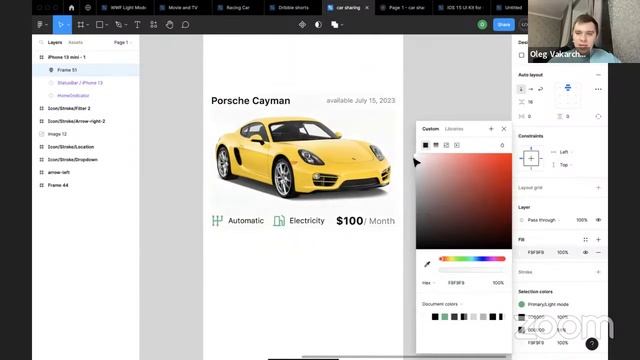Image resolution: width=640 pixels, height=360 pixels.
Task: Click the opacity slider below the hue bar
Action: [x=472, y=270]
